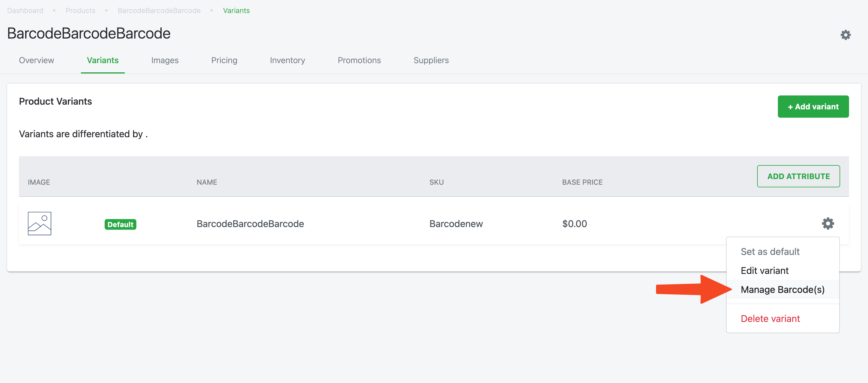This screenshot has height=383, width=868.
Task: Click the BASE PRICE column header
Action: pyautogui.click(x=582, y=182)
